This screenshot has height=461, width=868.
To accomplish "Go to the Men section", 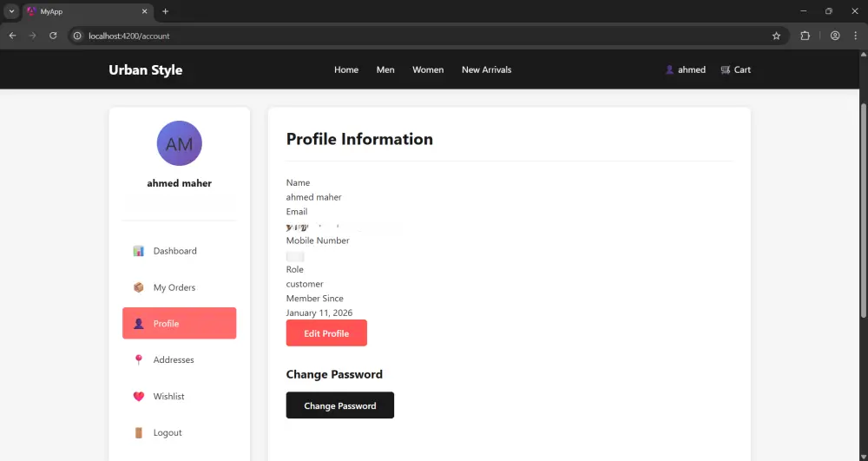I will coord(385,69).
